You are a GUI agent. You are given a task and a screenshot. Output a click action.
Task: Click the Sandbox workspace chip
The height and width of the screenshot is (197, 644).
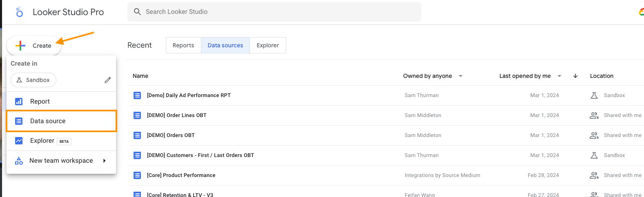(33, 80)
